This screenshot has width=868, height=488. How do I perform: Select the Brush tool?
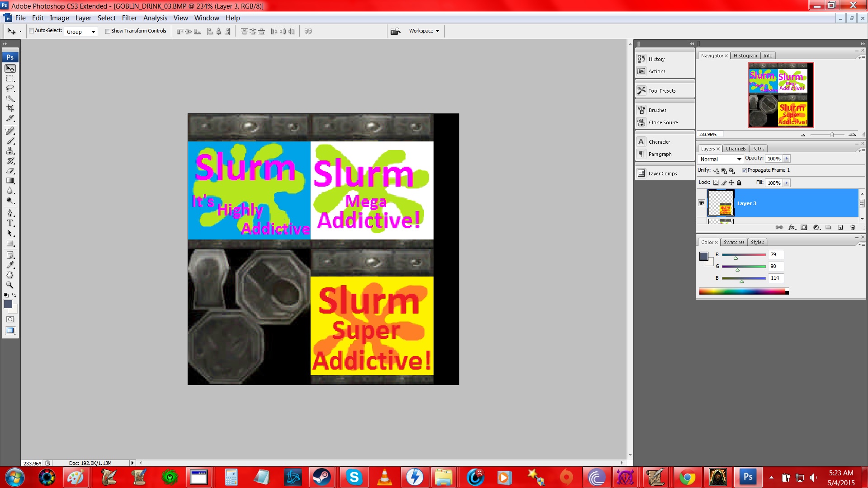click(x=10, y=141)
